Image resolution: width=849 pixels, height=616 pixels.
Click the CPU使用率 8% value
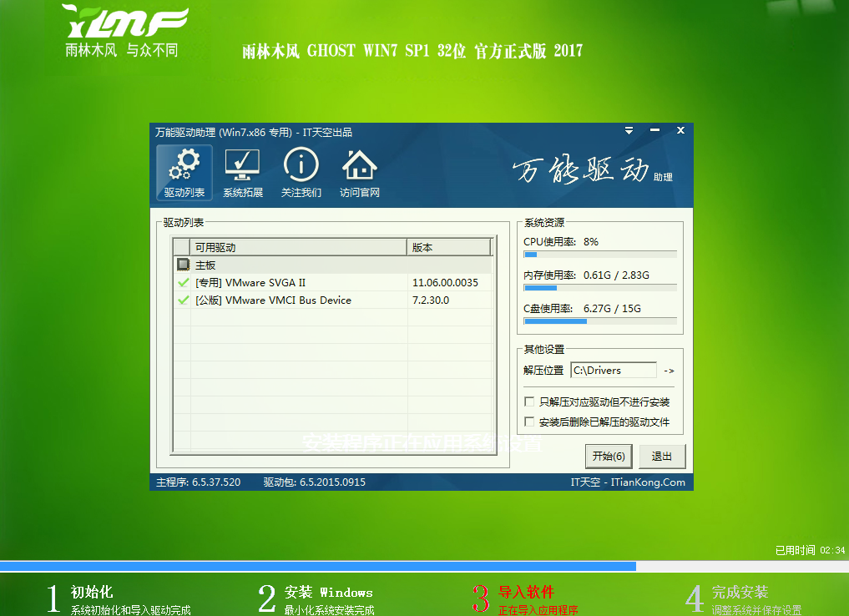pos(591,241)
